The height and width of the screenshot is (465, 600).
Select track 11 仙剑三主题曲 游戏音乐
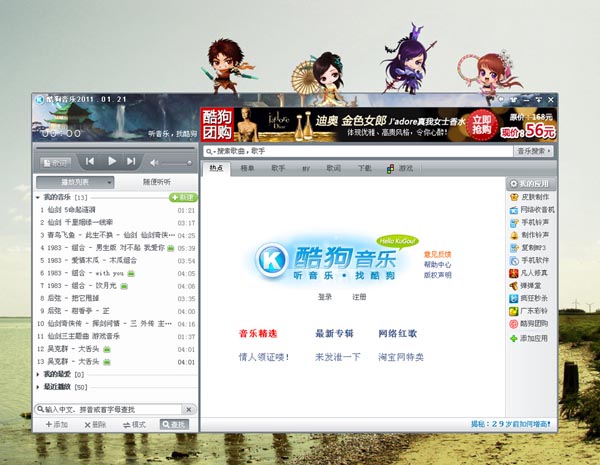click(x=116, y=336)
